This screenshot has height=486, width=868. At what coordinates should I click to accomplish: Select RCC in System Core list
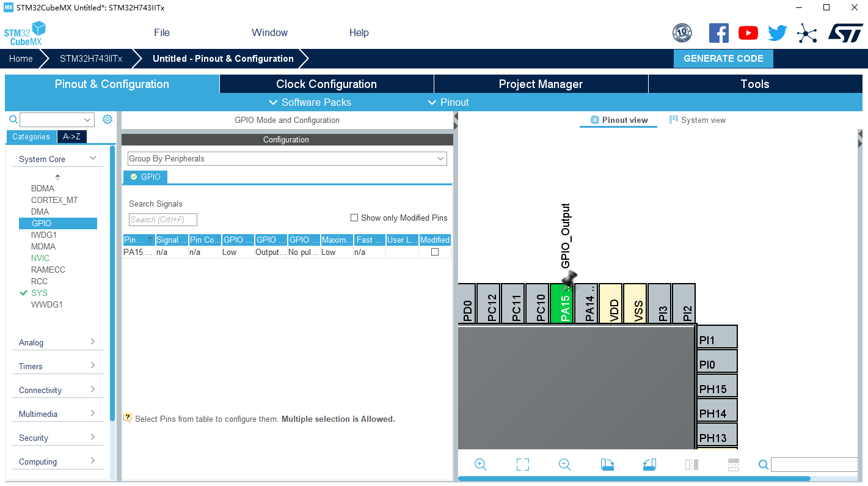click(39, 281)
